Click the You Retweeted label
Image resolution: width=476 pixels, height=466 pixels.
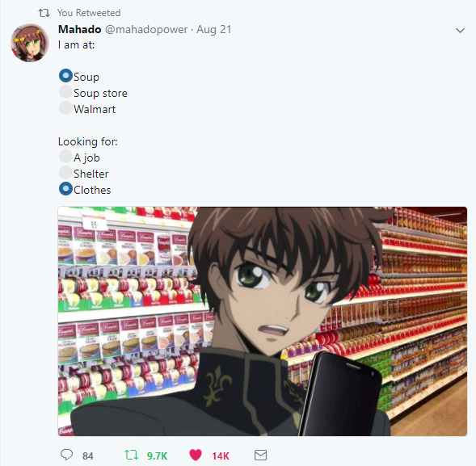[x=89, y=13]
